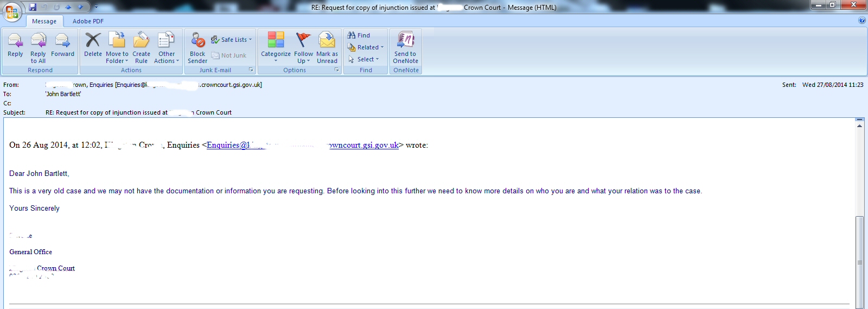
Task: Click the Save icon in quick access toolbar
Action: 33,7
